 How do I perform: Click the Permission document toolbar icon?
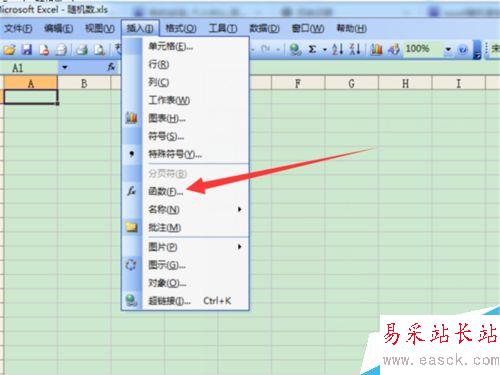pyautogui.click(x=44, y=50)
